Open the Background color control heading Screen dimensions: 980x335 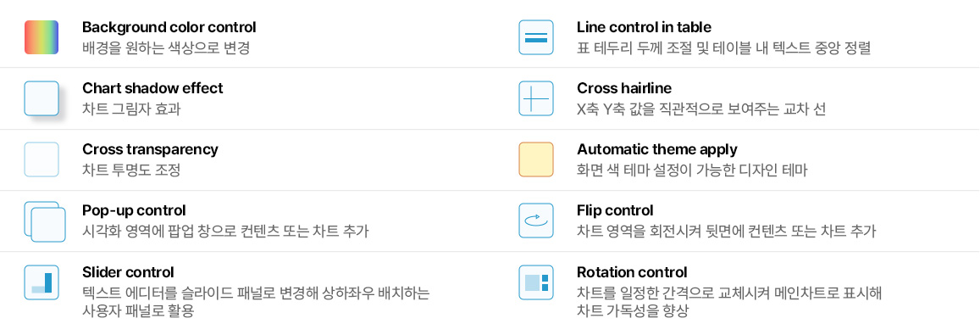tap(169, 27)
